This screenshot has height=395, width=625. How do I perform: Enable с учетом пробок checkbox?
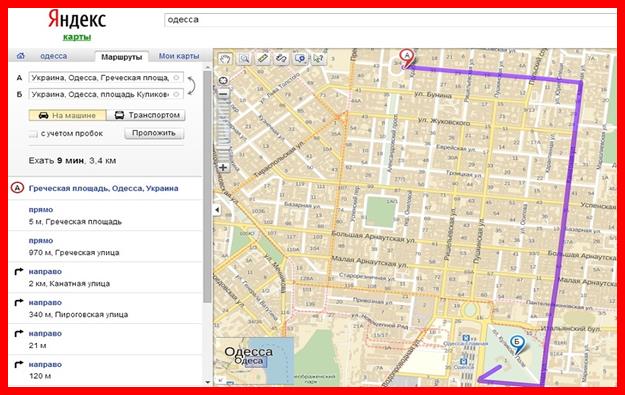click(x=33, y=134)
